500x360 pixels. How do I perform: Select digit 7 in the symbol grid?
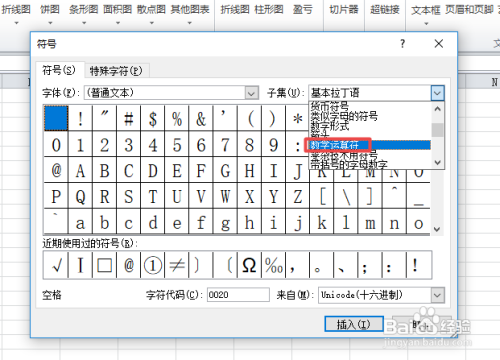(225, 145)
